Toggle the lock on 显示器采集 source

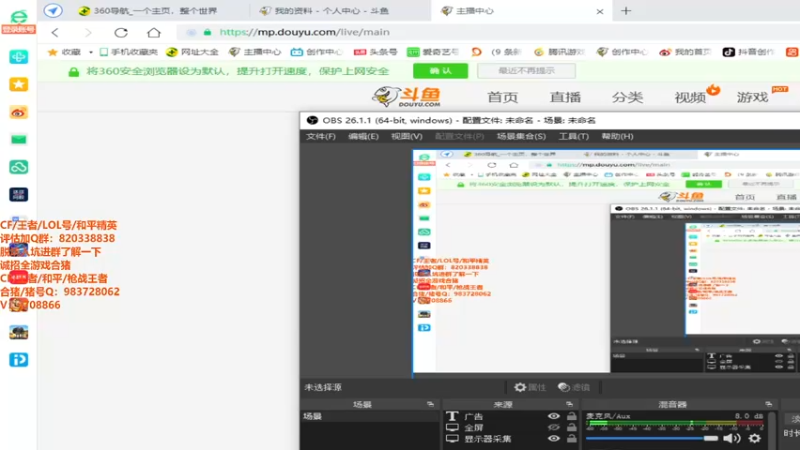tap(572, 438)
